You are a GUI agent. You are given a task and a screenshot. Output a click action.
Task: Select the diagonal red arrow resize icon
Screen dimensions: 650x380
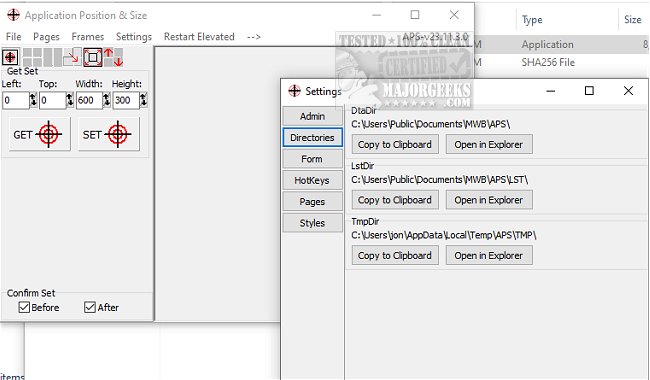click(x=72, y=57)
